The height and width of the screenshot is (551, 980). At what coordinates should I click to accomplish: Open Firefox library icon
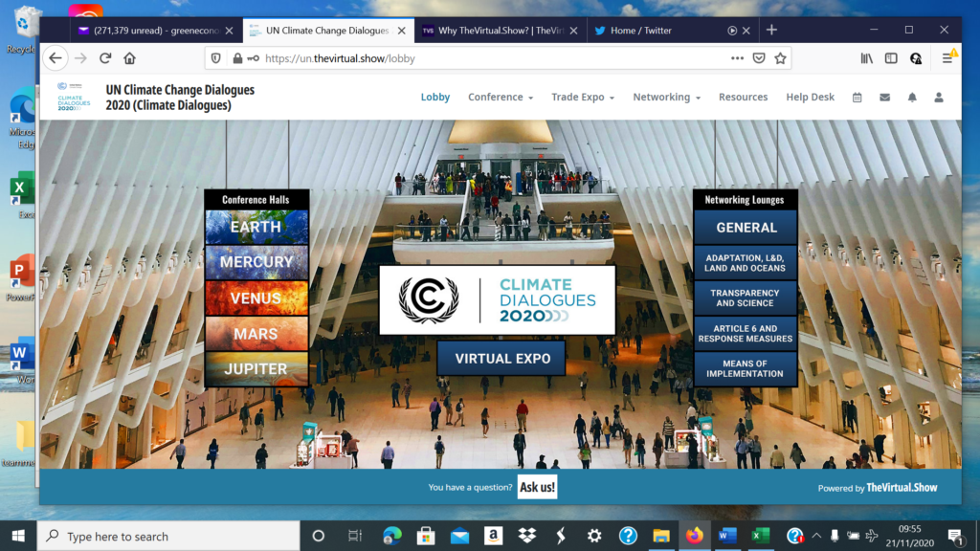point(867,58)
